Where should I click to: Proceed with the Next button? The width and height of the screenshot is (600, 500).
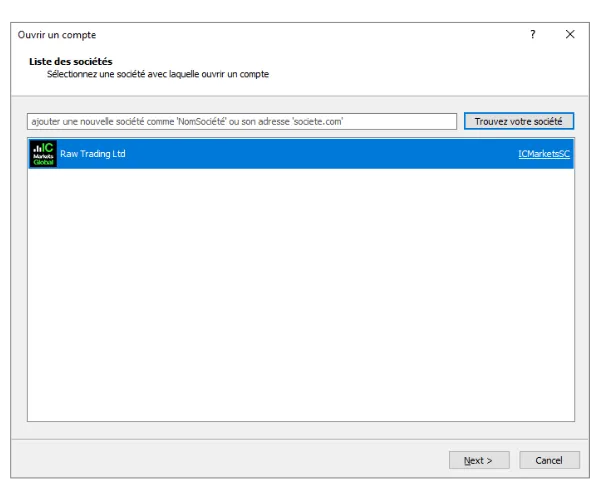pos(479,460)
